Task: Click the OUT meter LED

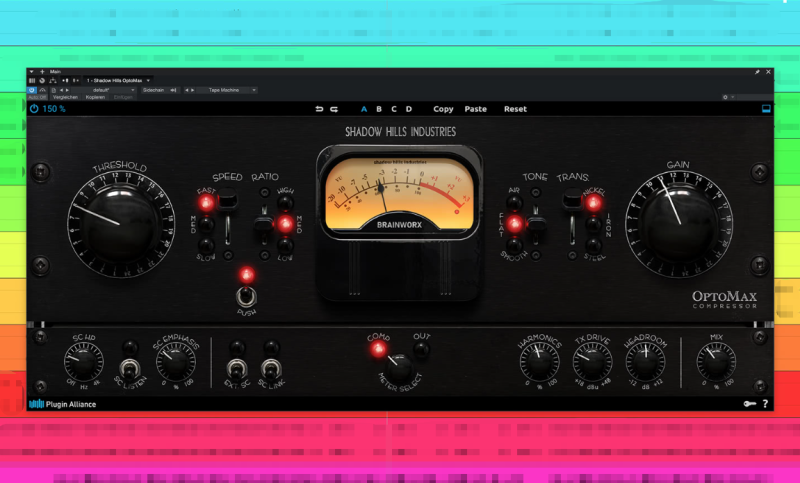Action: (x=421, y=349)
